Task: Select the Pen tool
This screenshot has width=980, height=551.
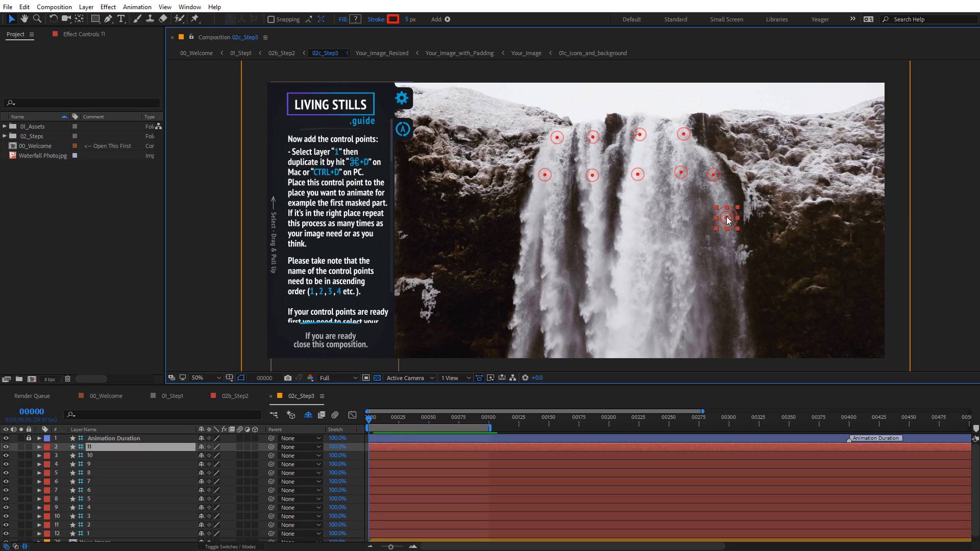Action: pos(108,19)
